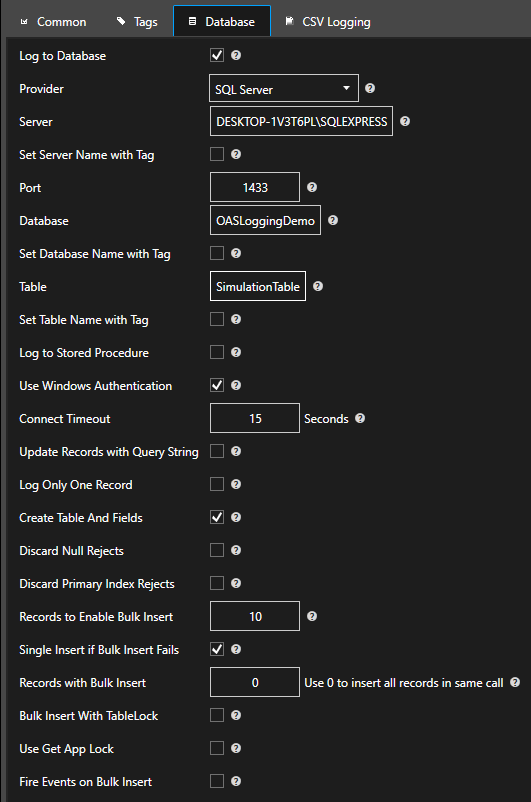Viewport: 531px width, 802px height.
Task: Click help icon for Records with Bulk Insert
Action: point(515,682)
